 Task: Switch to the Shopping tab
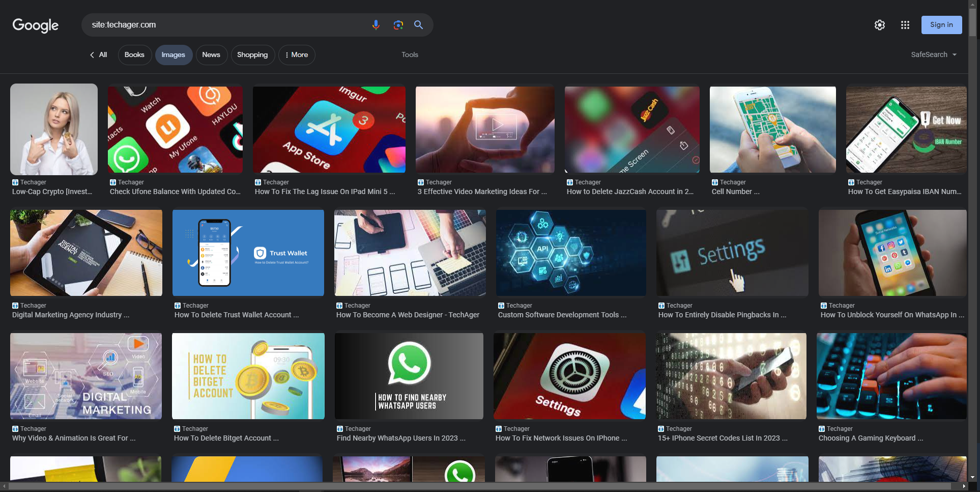click(252, 55)
